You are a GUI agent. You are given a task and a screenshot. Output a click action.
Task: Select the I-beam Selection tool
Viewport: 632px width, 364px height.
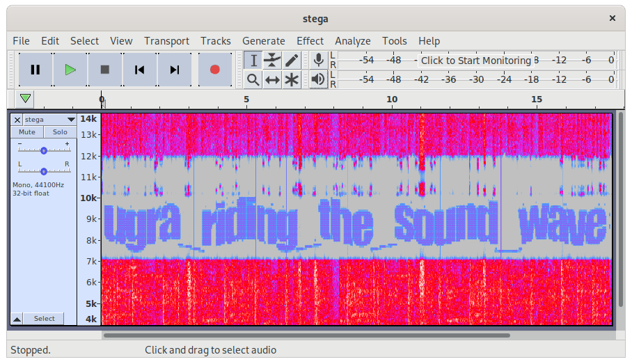tap(253, 61)
